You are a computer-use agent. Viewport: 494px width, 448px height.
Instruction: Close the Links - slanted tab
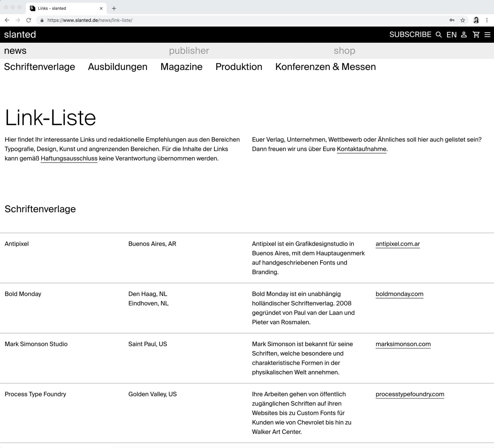tap(101, 8)
